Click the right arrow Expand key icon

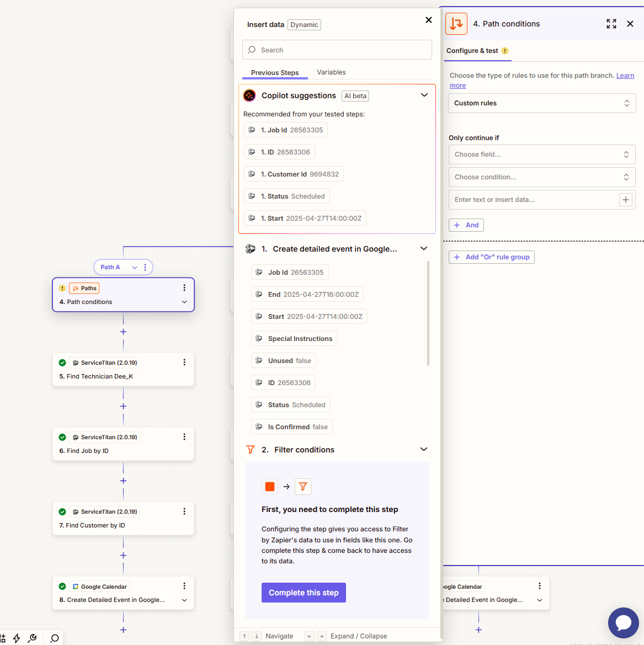(x=321, y=636)
